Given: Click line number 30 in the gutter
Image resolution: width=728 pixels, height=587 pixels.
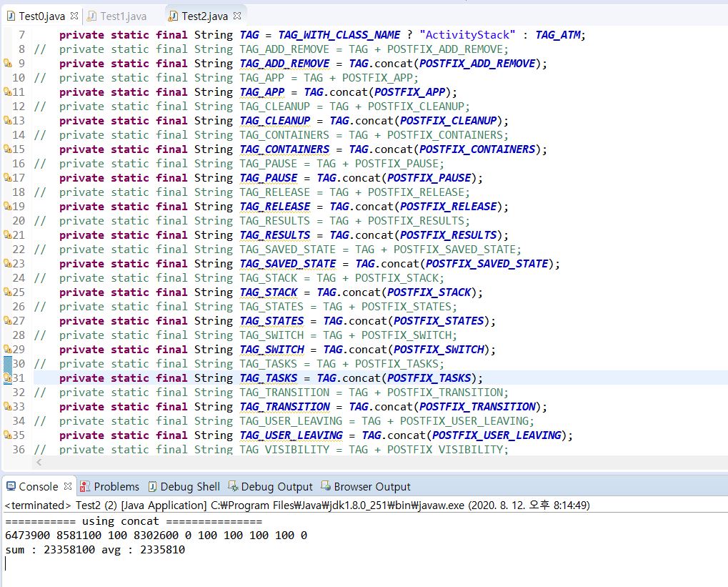Looking at the screenshot, I should click(x=19, y=363).
